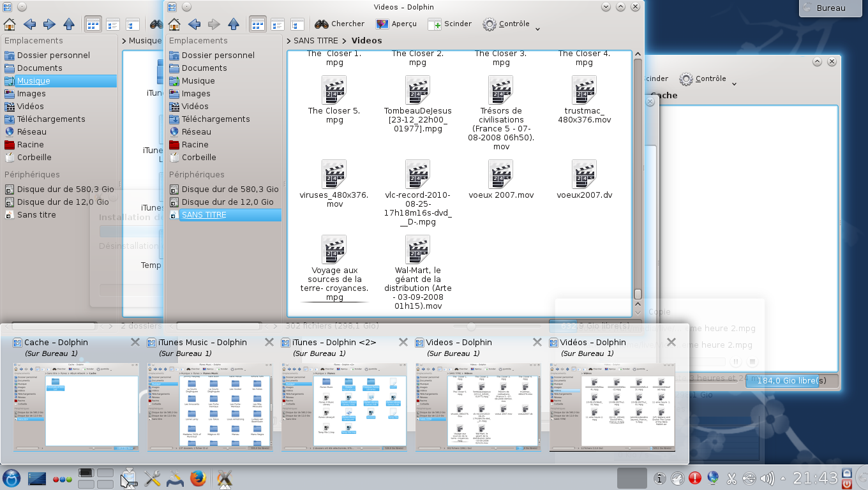Select iTunes – Dolphin <2> thumbnail in switcher
This screenshot has height=490, width=868.
[x=344, y=408]
